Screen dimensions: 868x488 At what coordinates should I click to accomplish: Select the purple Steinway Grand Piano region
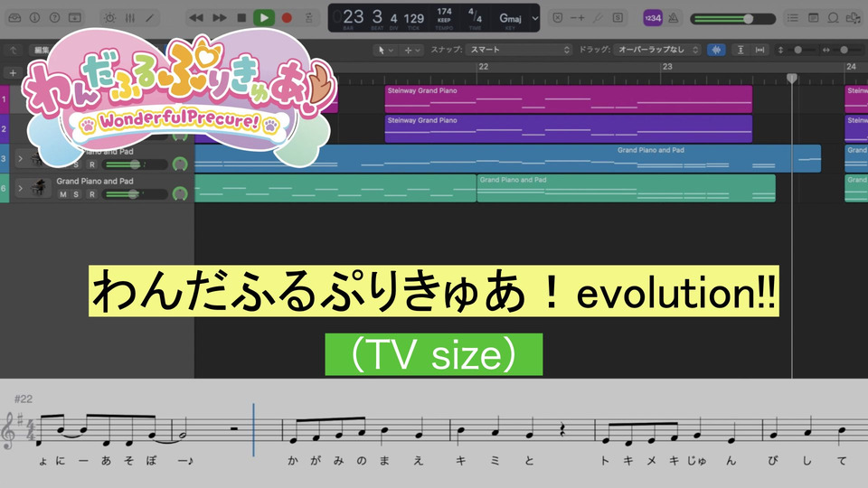tap(569, 129)
